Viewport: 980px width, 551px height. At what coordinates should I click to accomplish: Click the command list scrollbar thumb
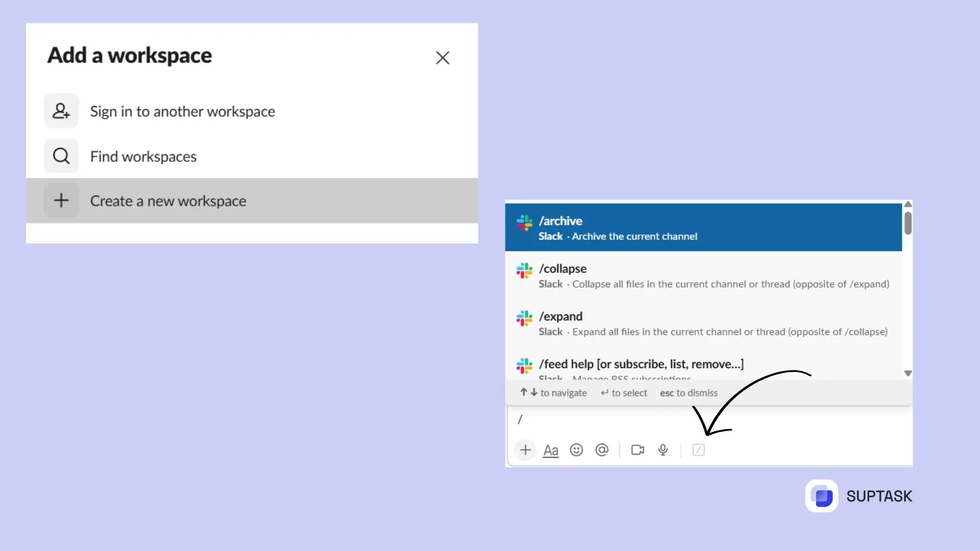point(908,223)
